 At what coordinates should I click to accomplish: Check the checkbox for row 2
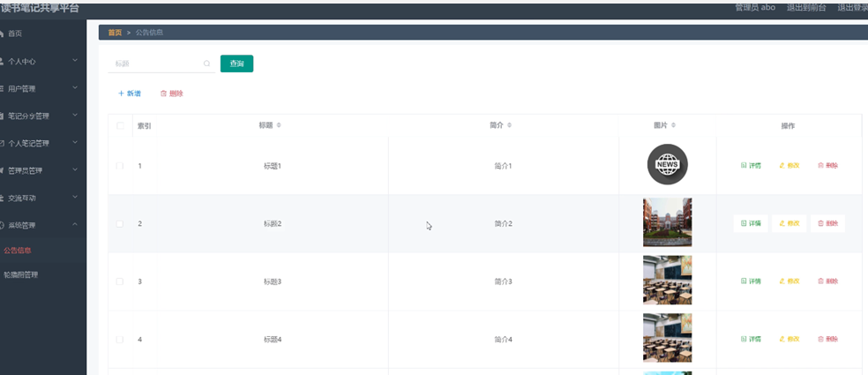point(120,224)
